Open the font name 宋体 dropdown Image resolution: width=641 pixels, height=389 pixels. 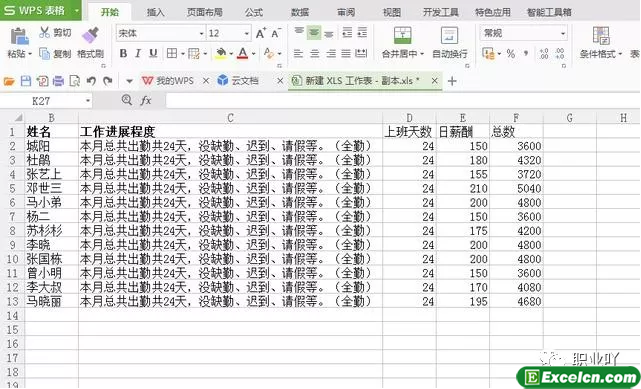click(202, 34)
